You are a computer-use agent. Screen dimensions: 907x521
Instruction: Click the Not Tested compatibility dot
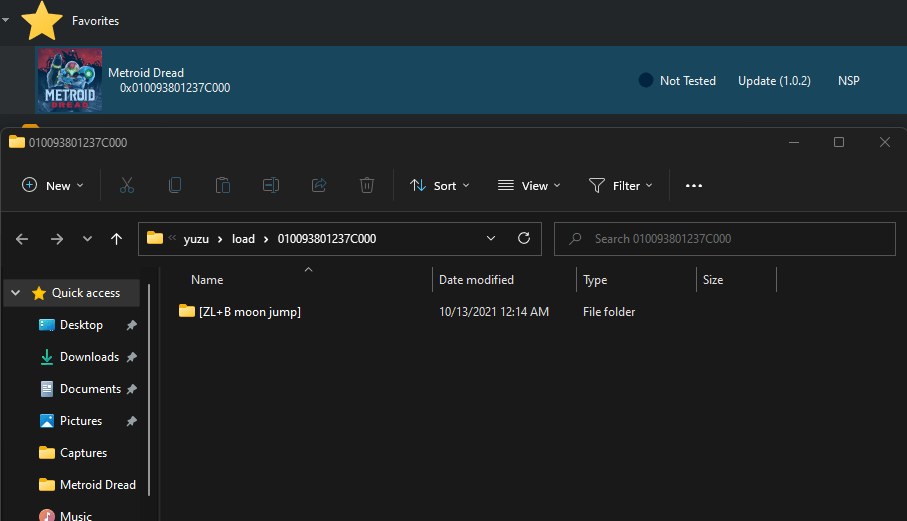(x=646, y=80)
